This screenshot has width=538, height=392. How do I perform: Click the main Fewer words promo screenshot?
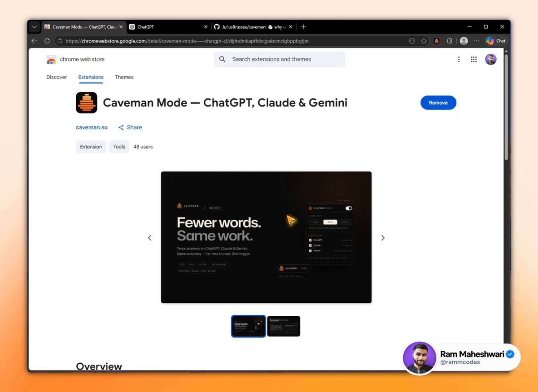(266, 237)
